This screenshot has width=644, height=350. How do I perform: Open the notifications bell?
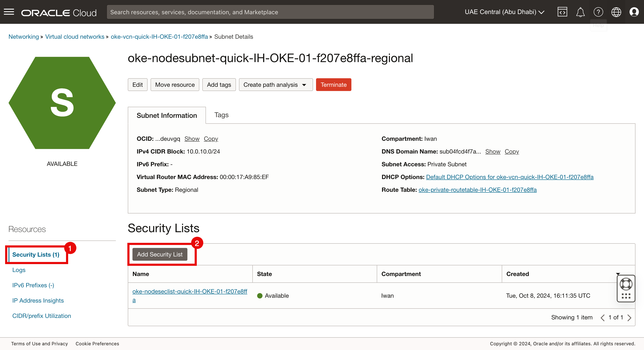(580, 12)
